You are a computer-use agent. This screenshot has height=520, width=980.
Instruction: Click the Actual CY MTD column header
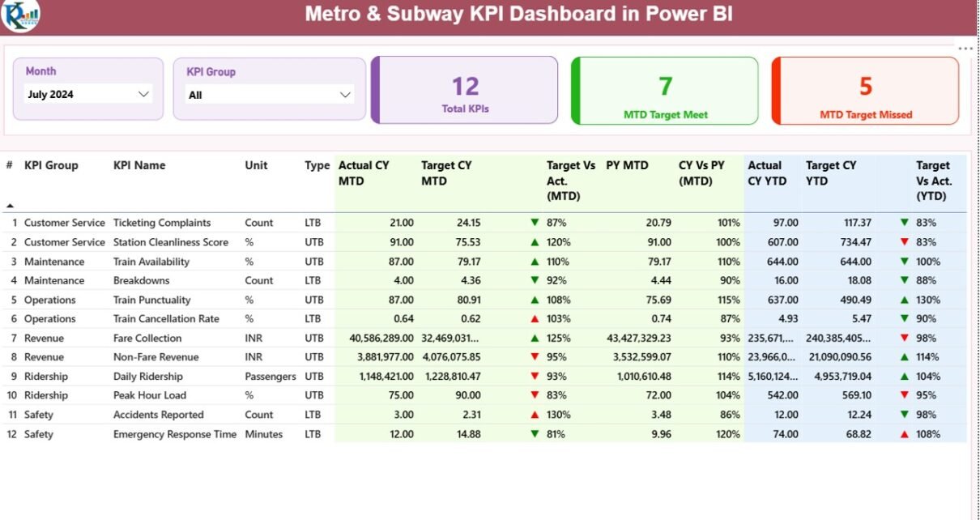click(x=364, y=173)
